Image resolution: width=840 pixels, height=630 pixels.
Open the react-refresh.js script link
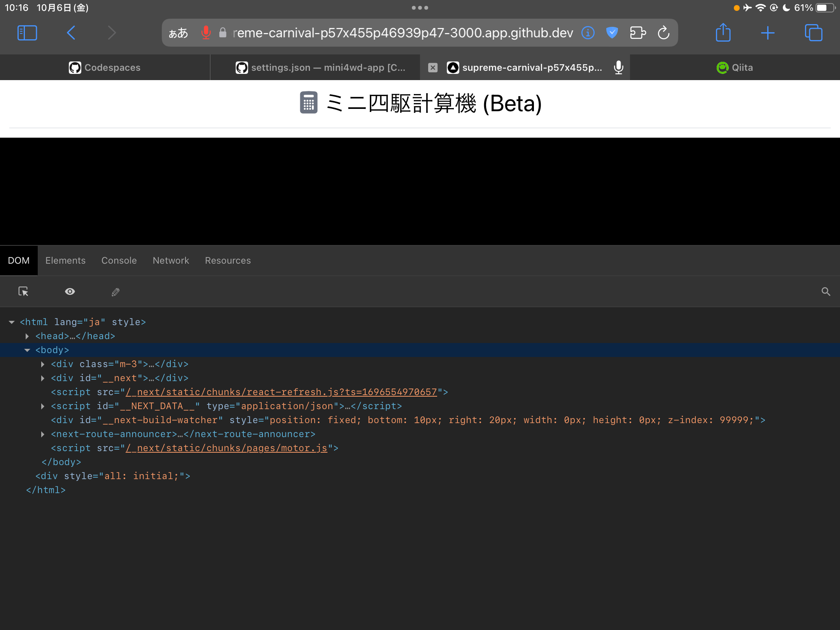click(x=281, y=392)
